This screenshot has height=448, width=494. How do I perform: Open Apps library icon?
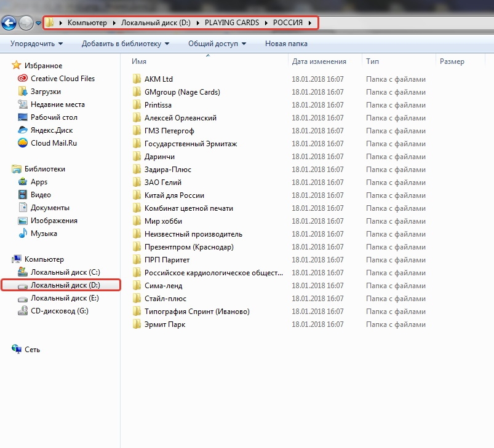pyautogui.click(x=23, y=182)
